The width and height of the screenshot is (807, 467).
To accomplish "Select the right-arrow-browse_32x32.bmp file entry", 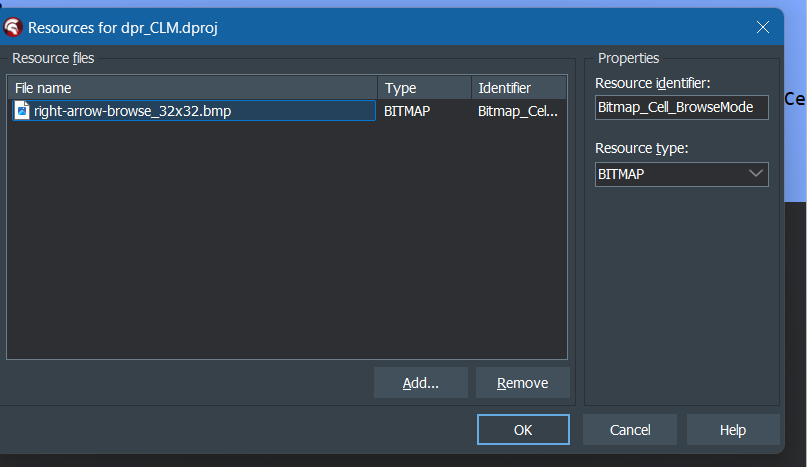I will click(194, 111).
